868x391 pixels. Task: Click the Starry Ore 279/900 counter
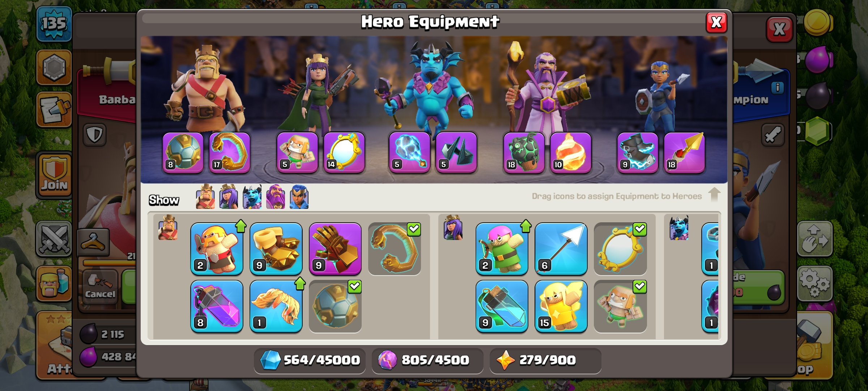(x=545, y=360)
